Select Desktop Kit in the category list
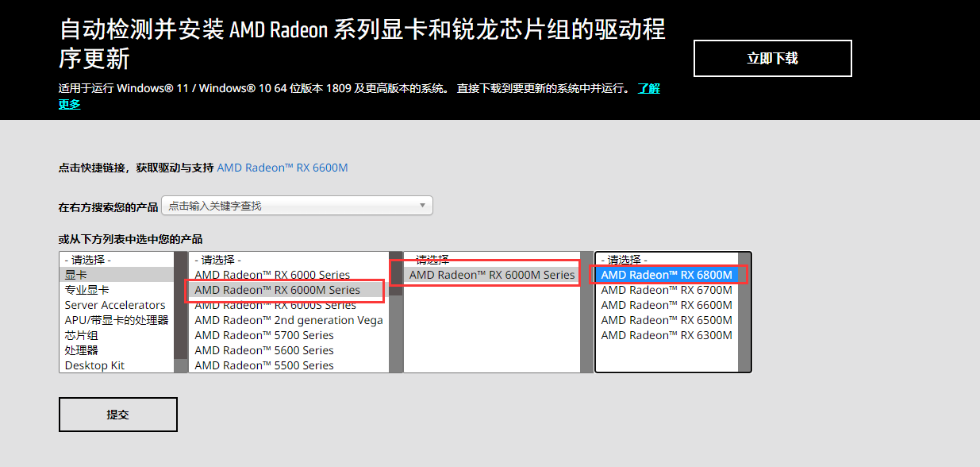Viewport: 980px width, 467px height. (117, 365)
